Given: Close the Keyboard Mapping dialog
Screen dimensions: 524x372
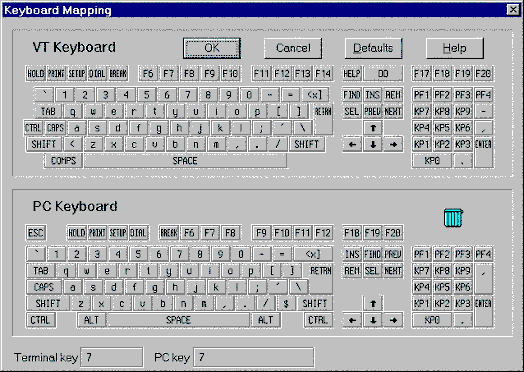Looking at the screenshot, I should 513,10.
